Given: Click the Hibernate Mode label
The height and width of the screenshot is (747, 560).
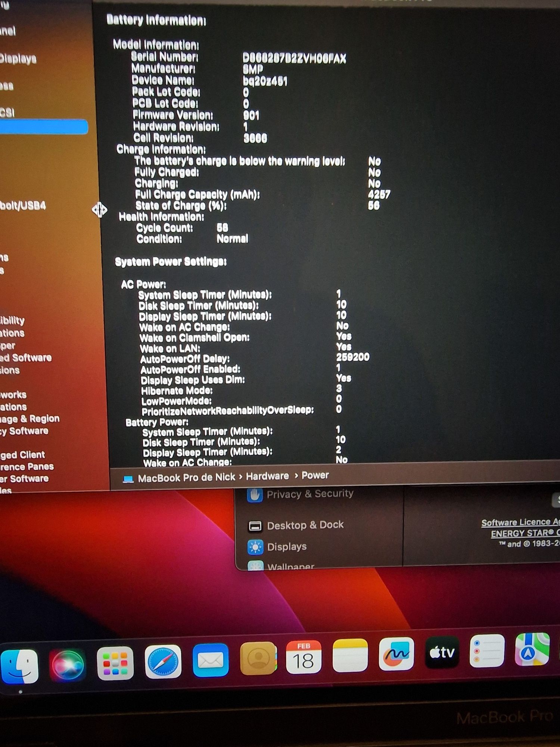Looking at the screenshot, I should (x=177, y=391).
